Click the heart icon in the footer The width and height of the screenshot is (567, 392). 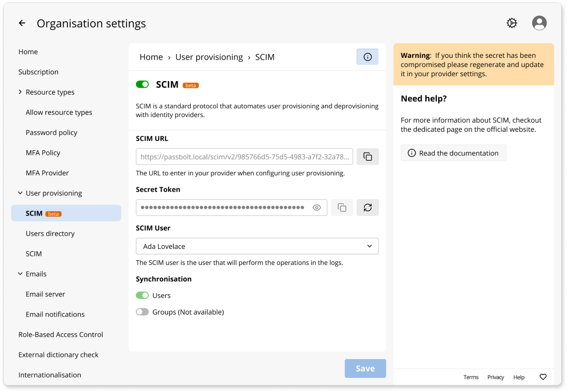[x=543, y=377]
